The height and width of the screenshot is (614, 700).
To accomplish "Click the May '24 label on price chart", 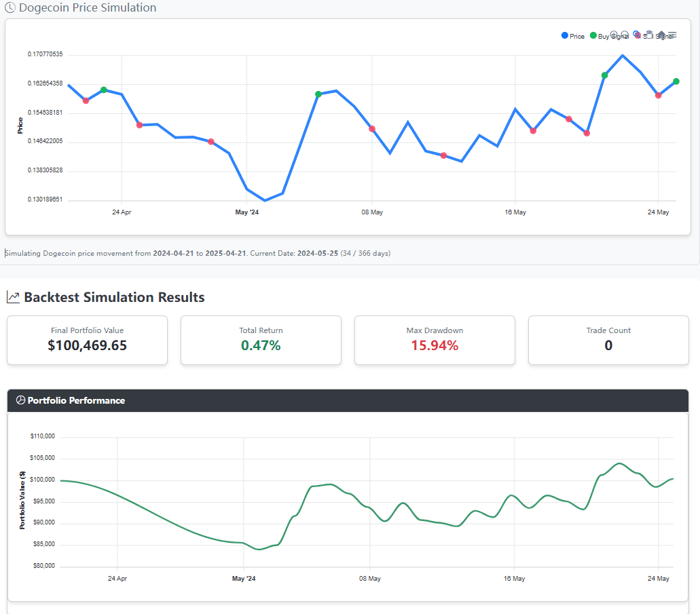I will 247,212.
